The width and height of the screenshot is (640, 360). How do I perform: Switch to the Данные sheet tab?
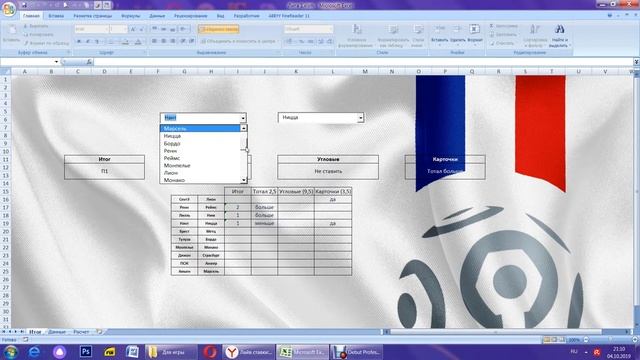(57, 332)
